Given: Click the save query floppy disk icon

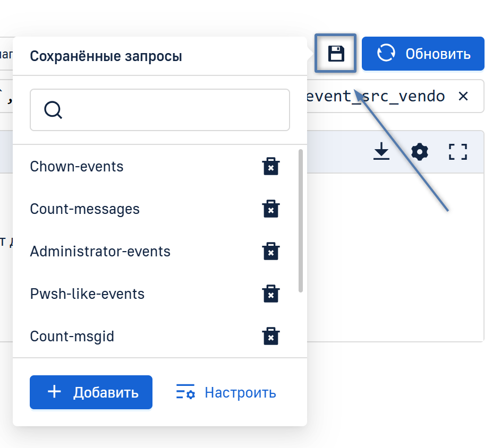Looking at the screenshot, I should 336,54.
